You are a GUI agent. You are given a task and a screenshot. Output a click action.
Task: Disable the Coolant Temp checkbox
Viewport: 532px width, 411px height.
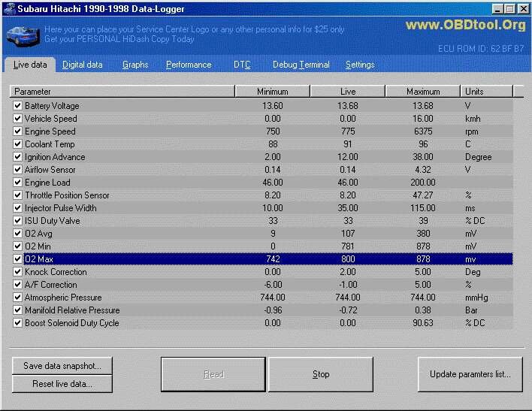pyautogui.click(x=17, y=144)
